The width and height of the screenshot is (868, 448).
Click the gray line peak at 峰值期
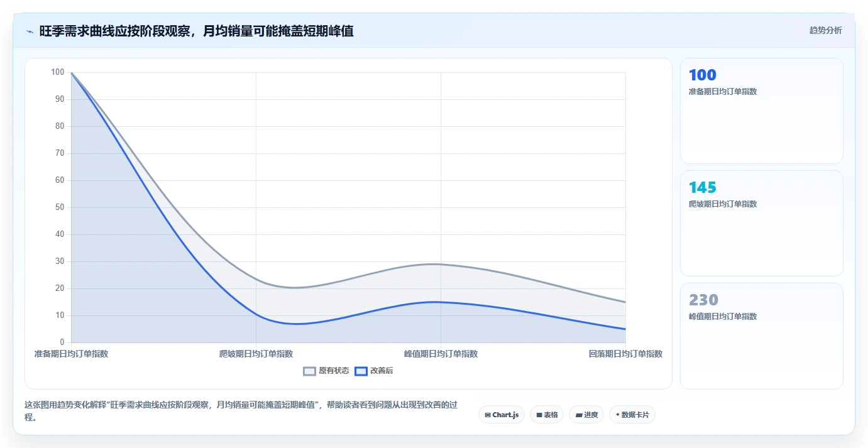click(441, 264)
